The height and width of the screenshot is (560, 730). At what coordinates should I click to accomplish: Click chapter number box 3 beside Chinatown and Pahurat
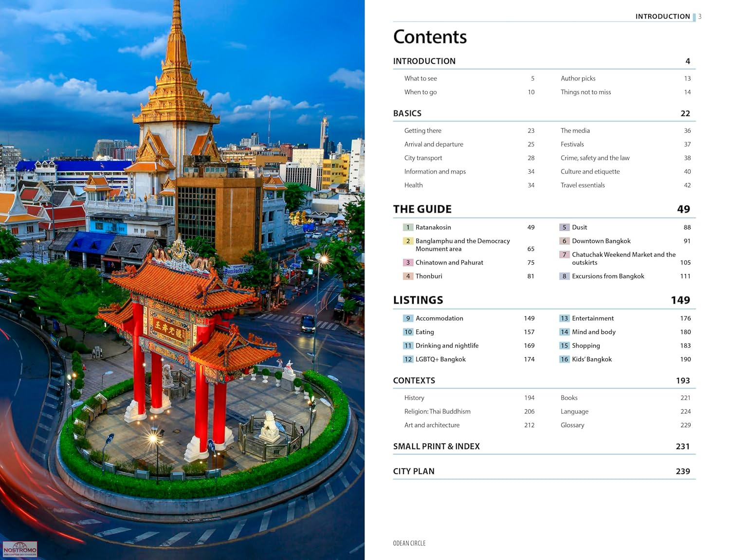[408, 262]
